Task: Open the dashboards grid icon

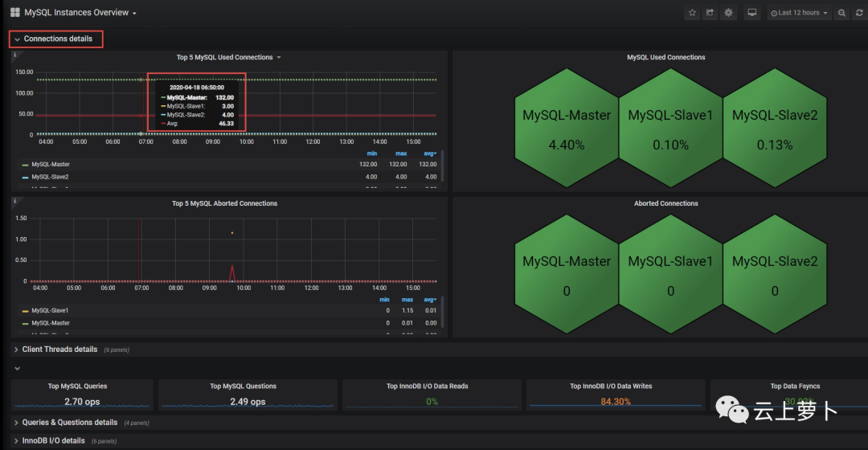Action: click(x=15, y=12)
